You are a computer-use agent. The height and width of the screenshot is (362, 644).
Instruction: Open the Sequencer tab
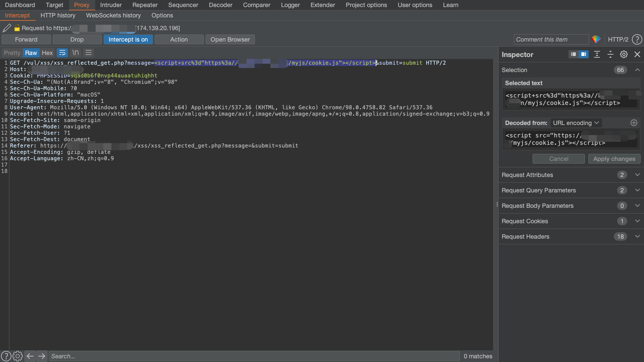[x=183, y=5]
